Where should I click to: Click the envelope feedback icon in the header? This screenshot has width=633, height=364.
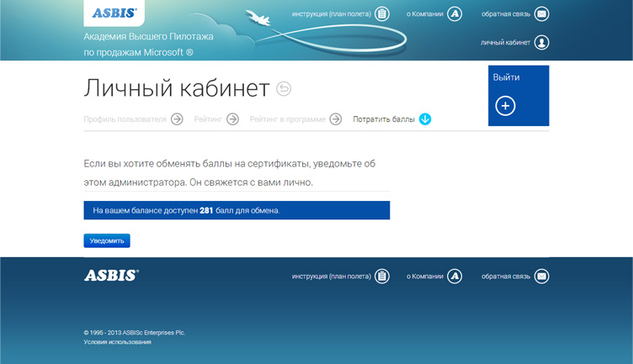pos(541,14)
